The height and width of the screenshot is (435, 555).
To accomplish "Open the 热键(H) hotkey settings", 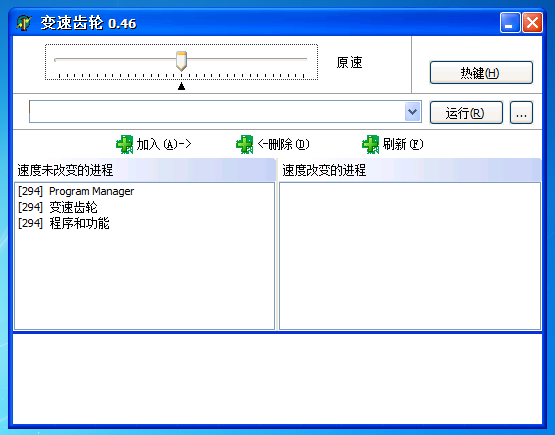I will click(x=481, y=73).
